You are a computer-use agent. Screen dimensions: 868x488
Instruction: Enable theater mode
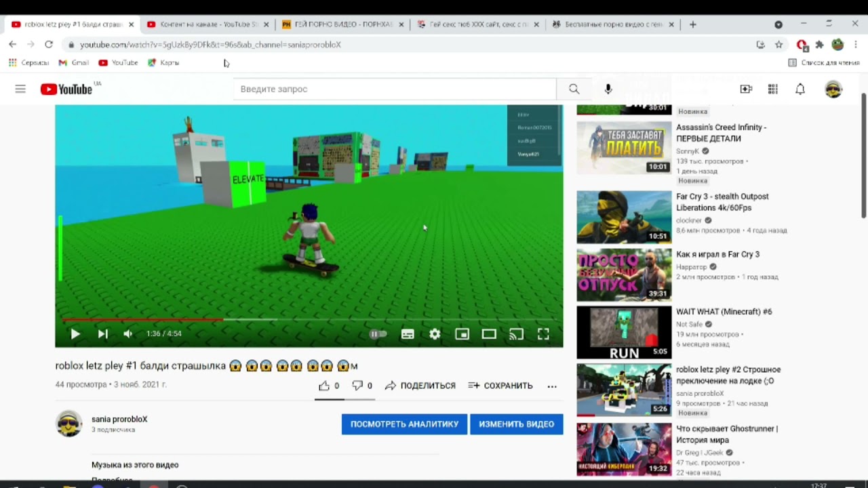(489, 333)
